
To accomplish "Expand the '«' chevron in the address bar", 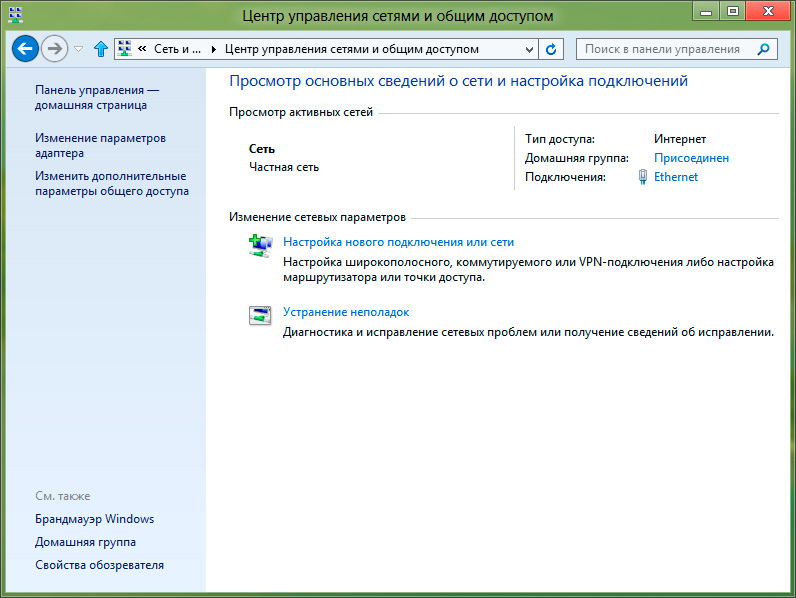I will pos(143,49).
